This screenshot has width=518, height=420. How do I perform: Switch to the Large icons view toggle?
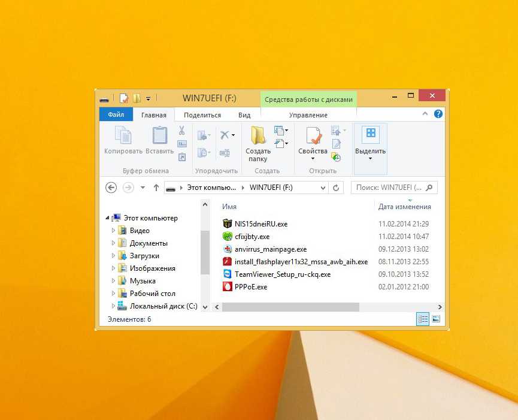(436, 319)
